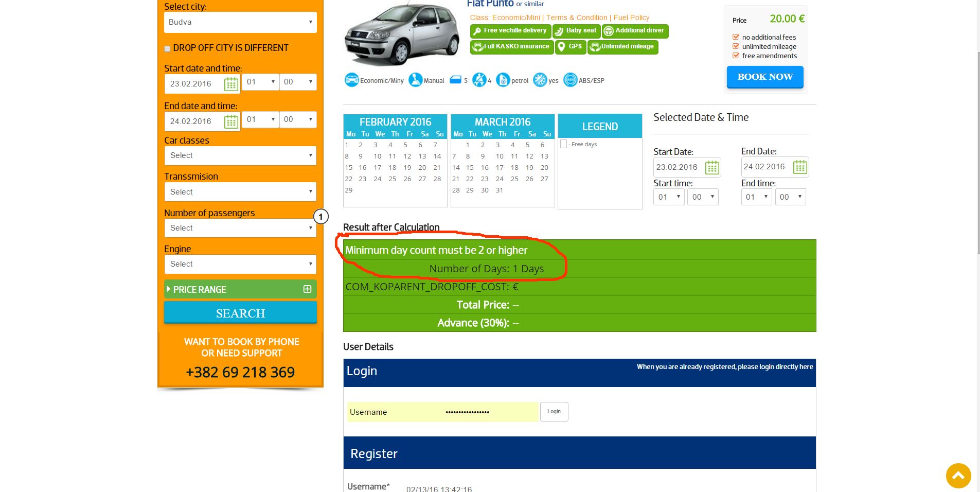Open calendar icon beside sidebar end date
Screen dimensions: 980x492
tap(231, 121)
